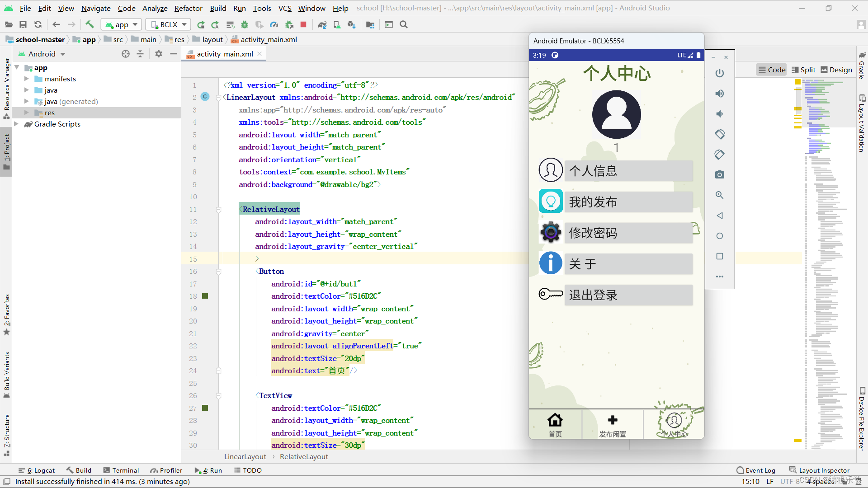Click the 个人信息 button in emulator

628,171
